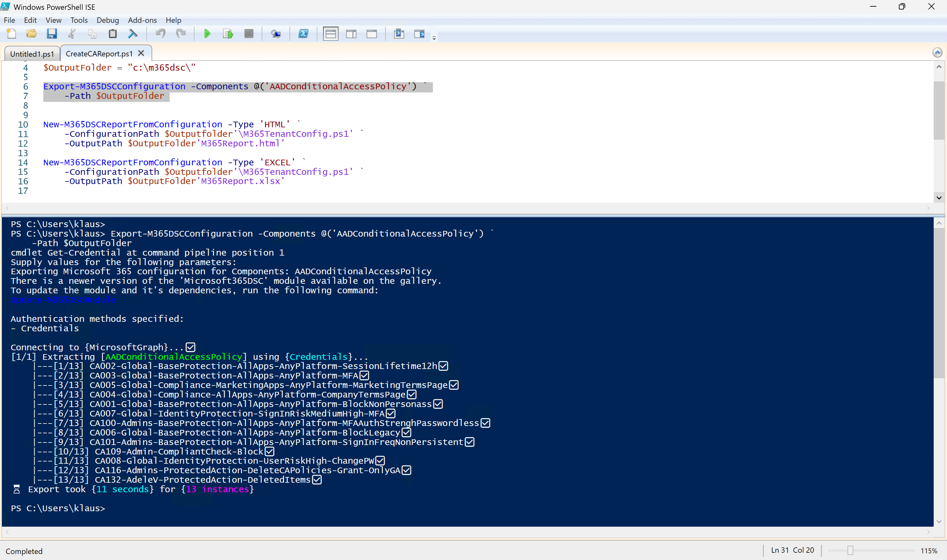Click the '13 instances' magenta text
The width and height of the screenshot is (947, 560).
pyautogui.click(x=218, y=489)
